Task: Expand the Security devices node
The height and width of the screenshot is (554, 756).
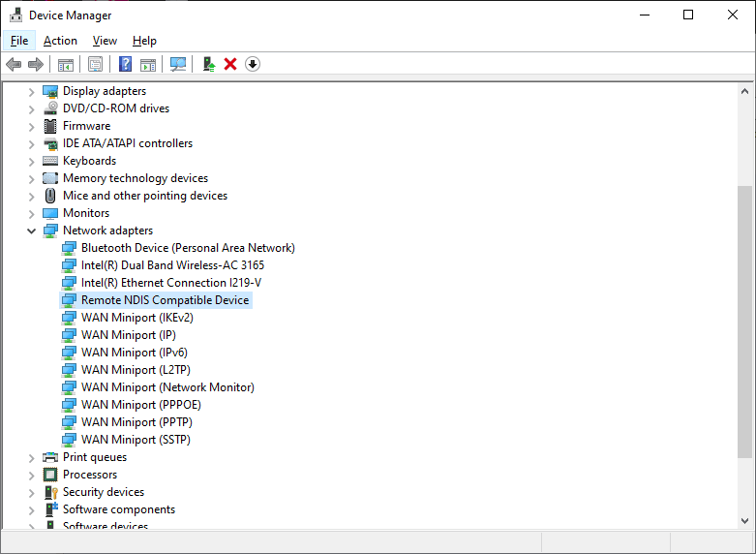Action: 31,492
